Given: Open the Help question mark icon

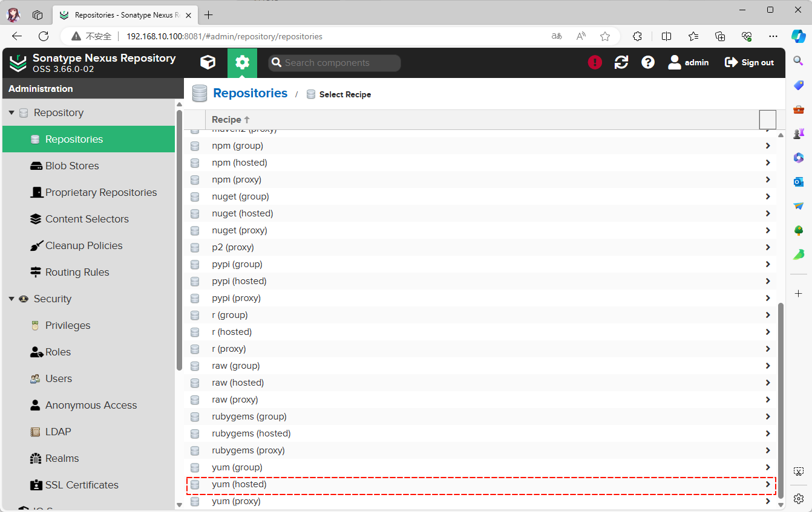Looking at the screenshot, I should coord(648,62).
